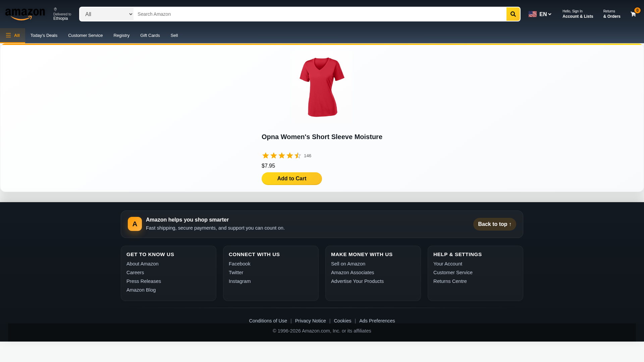Open Amazon Associates link
644x362 pixels.
click(x=353, y=273)
